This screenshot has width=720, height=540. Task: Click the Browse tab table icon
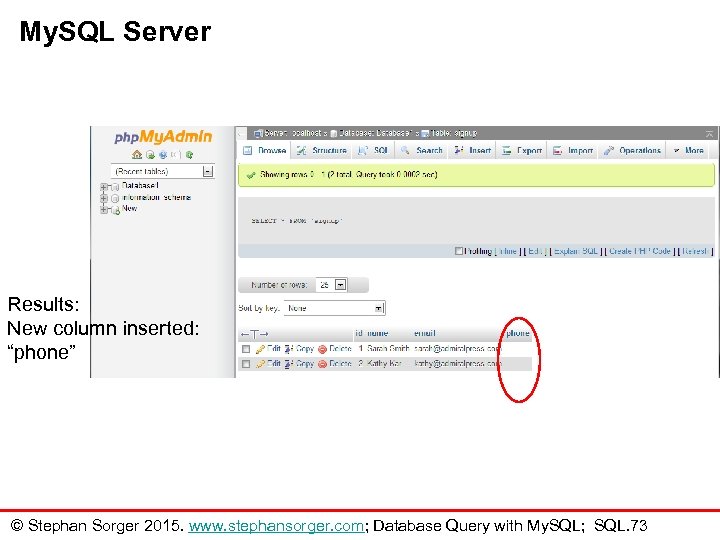248,150
